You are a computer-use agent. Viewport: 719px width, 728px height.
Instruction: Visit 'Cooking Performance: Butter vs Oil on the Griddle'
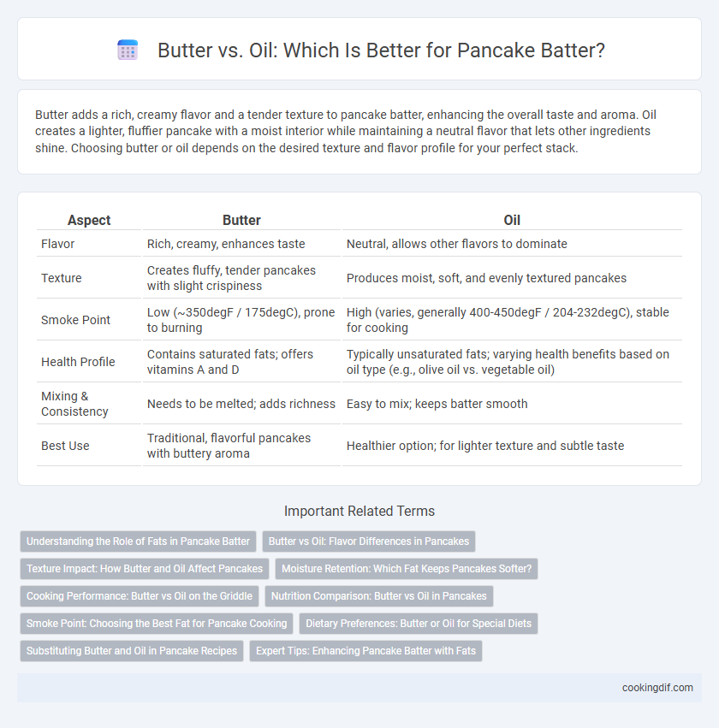(140, 596)
